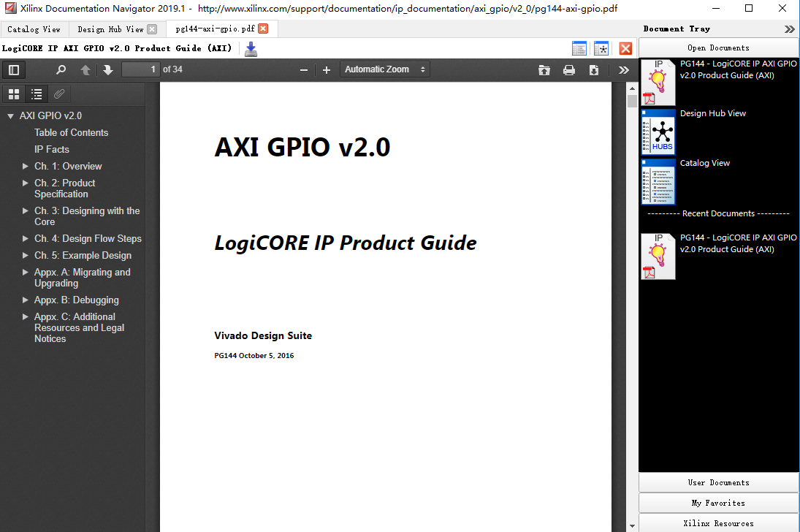Switch to the Design Hub View tab
Viewport: 800px width, 532px height.
110,29
